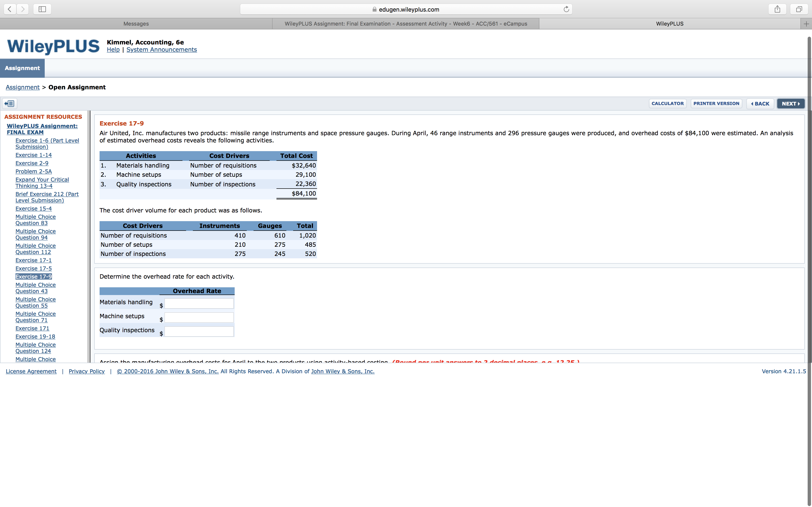This screenshot has height=507, width=812.
Task: Open the Share icon in toolbar
Action: click(777, 9)
